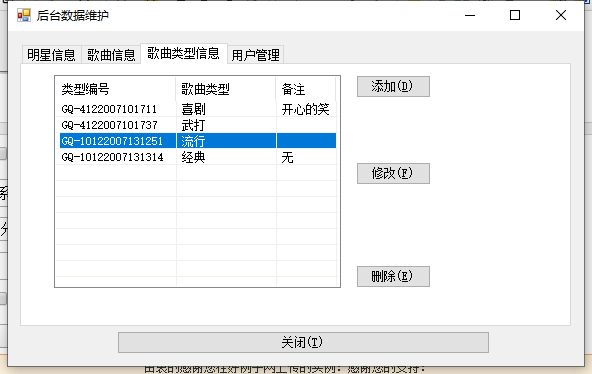The height and width of the screenshot is (374, 592).
Task: Click the 删除(E) button
Action: 393,276
